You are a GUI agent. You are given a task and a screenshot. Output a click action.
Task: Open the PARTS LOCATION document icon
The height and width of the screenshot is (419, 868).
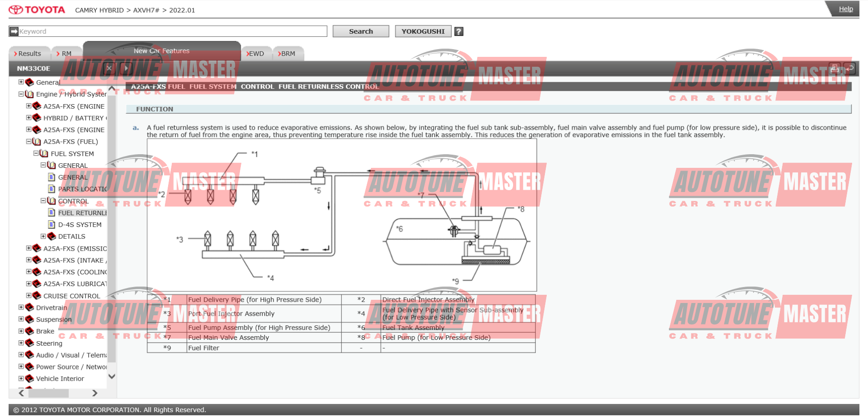coord(52,189)
